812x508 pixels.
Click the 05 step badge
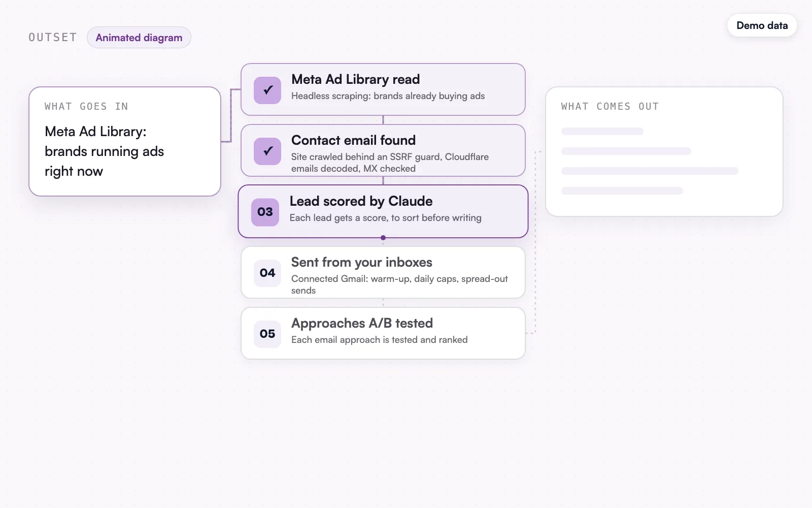(267, 334)
